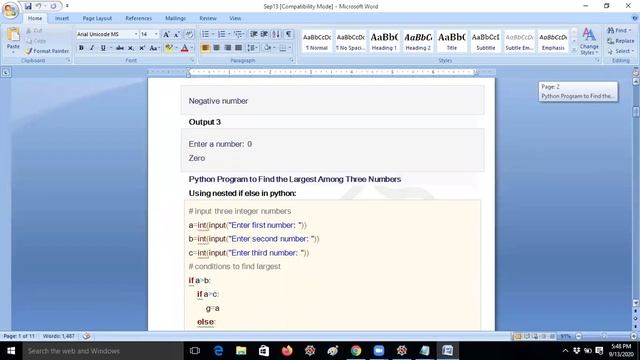Shrink font size
This screenshot has width=640, height=360.
tap(177, 34)
